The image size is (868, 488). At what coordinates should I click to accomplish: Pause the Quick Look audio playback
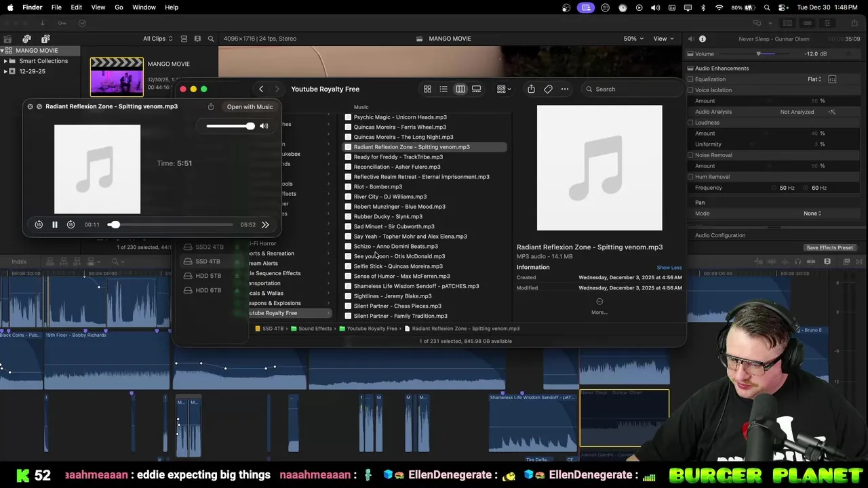[x=55, y=224]
